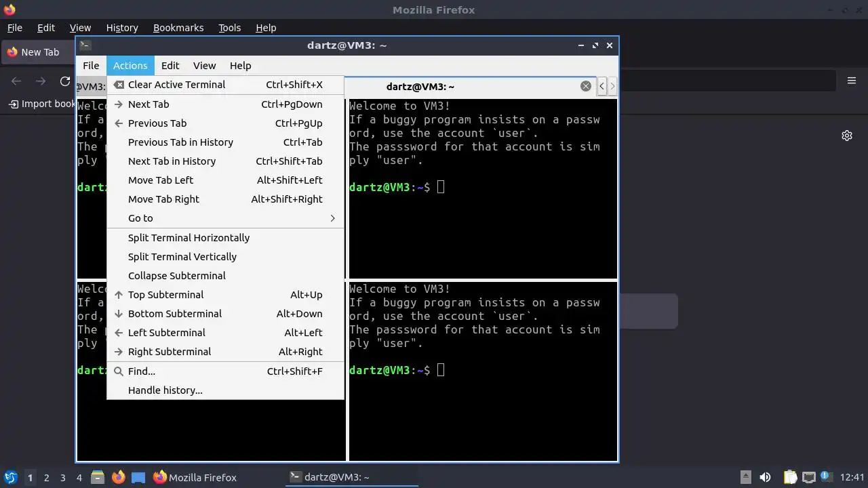868x488 pixels.
Task: Click Move Tab Right entry
Action: [225, 199]
